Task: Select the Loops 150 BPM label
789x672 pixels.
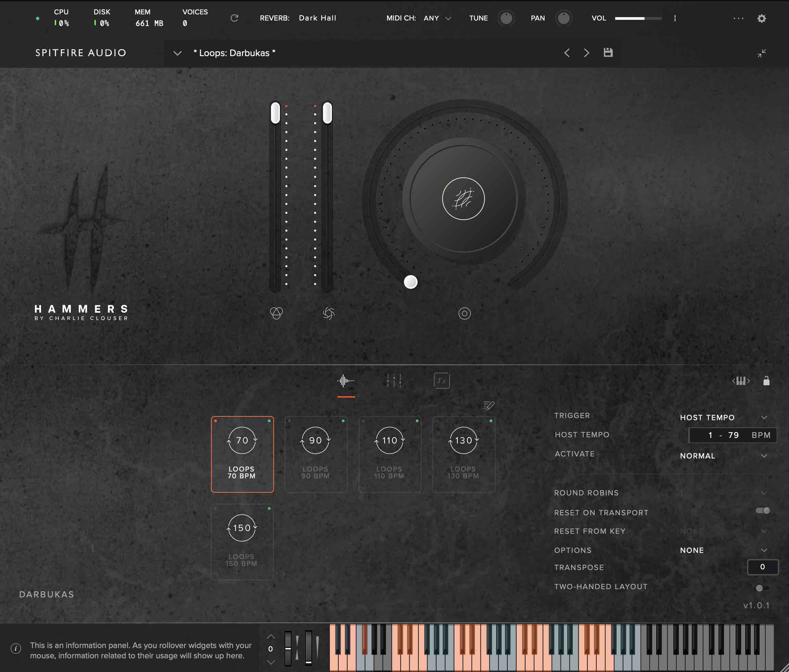Action: pos(242,560)
